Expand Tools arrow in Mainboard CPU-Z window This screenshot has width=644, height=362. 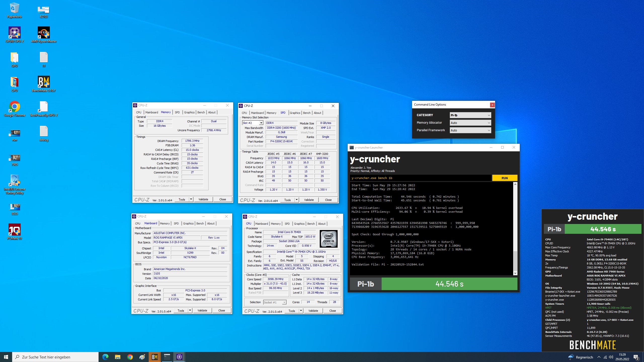click(190, 310)
